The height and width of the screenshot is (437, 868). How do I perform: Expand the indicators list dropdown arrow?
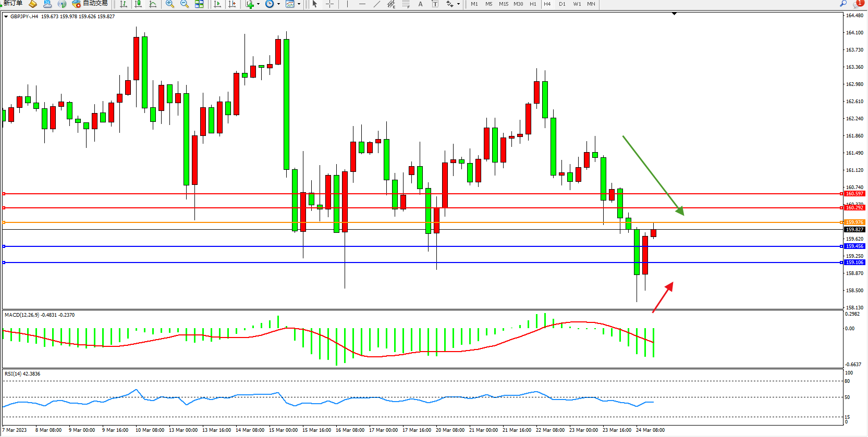[x=258, y=4]
